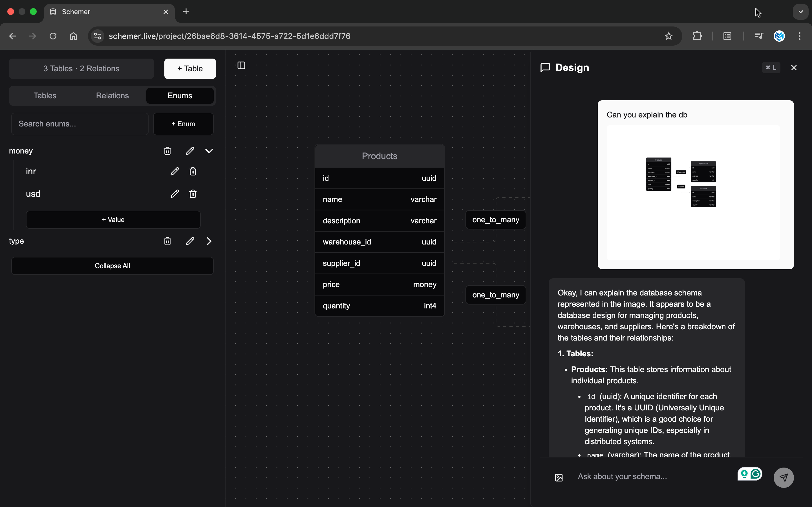Click the + Table button
Image resolution: width=812 pixels, height=507 pixels.
(190, 69)
